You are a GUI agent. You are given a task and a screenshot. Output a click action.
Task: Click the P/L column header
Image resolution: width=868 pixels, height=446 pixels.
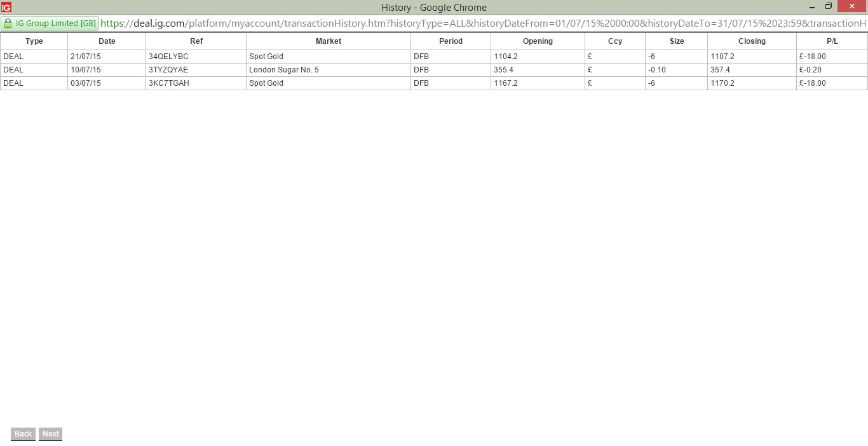point(832,41)
